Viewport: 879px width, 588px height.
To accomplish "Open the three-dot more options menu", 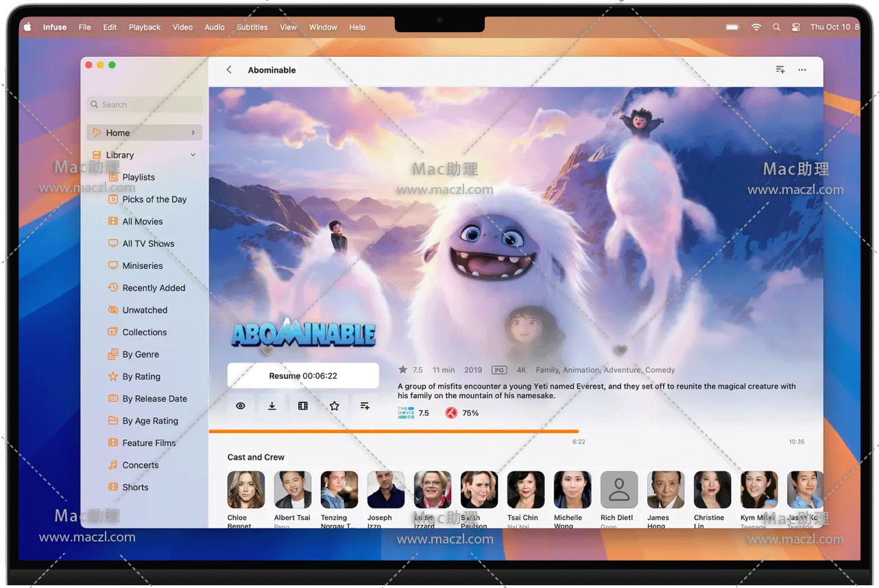I will [x=802, y=70].
